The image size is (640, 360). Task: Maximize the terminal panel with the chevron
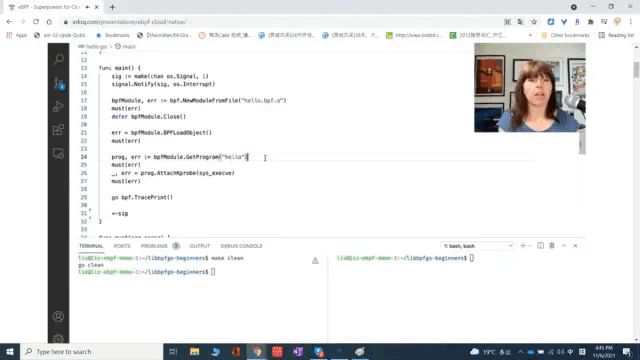pyautogui.click(x=564, y=246)
